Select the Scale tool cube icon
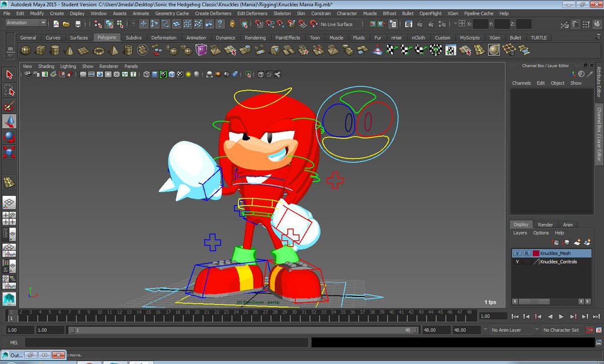 click(x=9, y=152)
